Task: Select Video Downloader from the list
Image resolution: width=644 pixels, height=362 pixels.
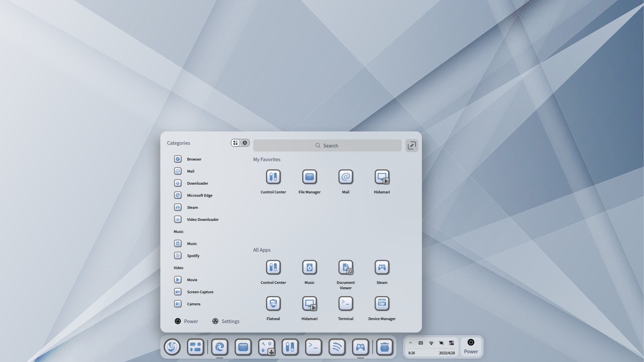Action: click(202, 220)
